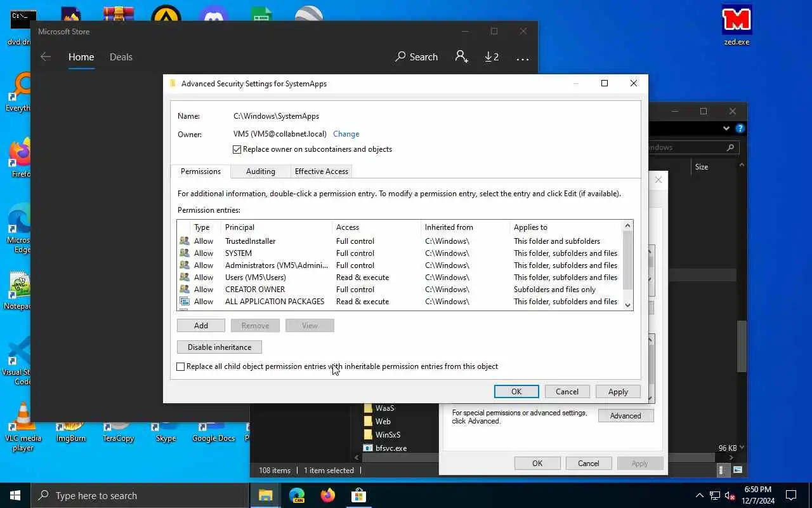Open Microsoft Edge desktop shortcut
The image size is (812, 508).
[19, 228]
